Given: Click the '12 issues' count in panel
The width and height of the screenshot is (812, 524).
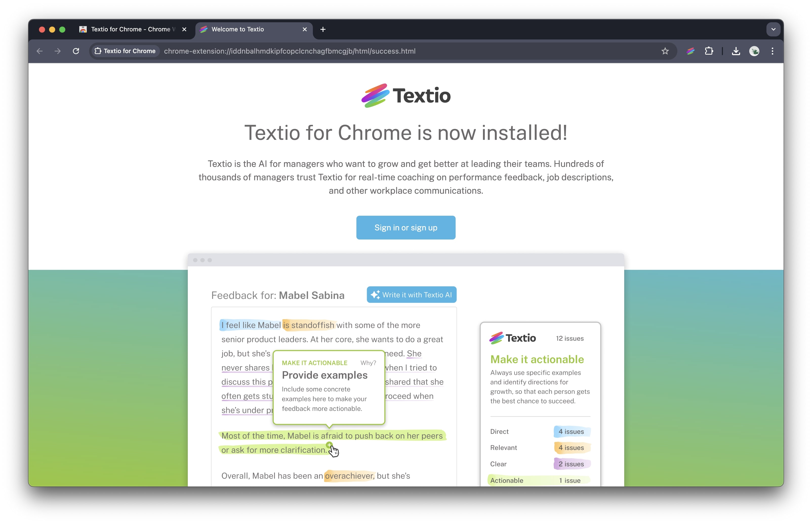Looking at the screenshot, I should coord(570,339).
